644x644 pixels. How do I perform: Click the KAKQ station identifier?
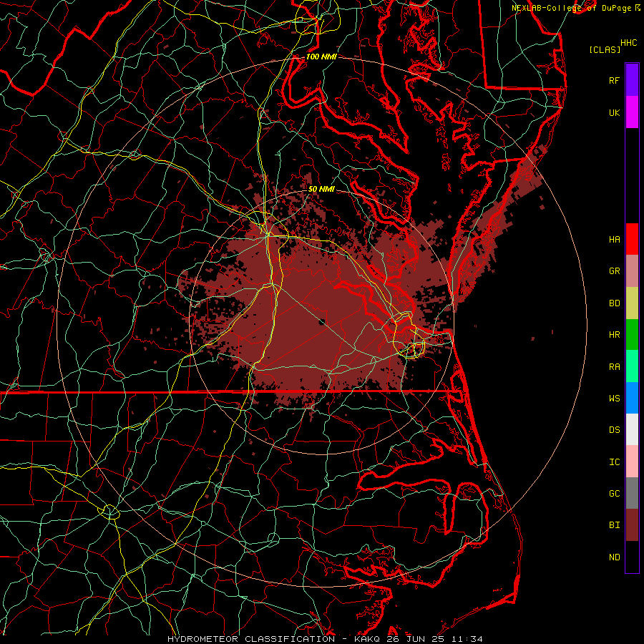[367, 639]
